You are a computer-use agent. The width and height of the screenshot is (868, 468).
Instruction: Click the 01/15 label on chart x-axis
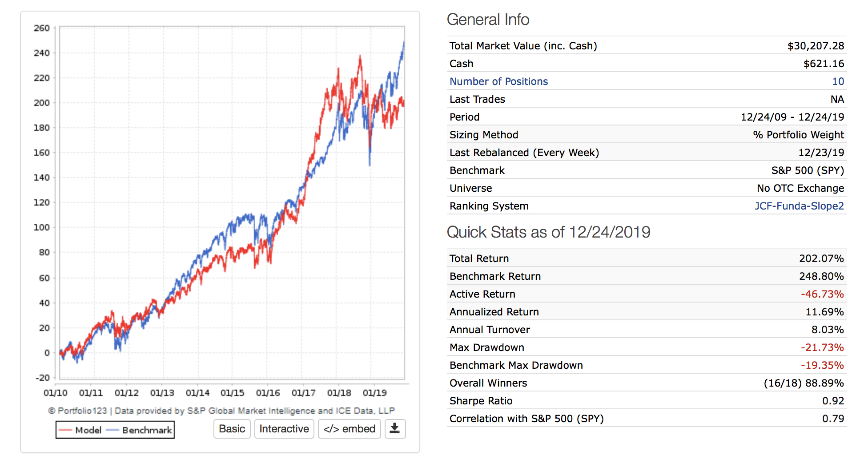click(x=233, y=393)
